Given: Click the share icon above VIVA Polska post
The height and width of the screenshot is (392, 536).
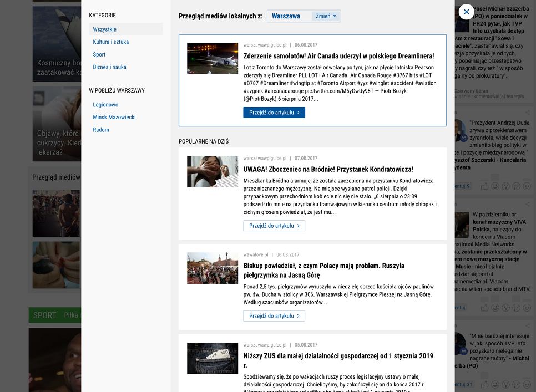Looking at the screenshot, I should point(528,204).
